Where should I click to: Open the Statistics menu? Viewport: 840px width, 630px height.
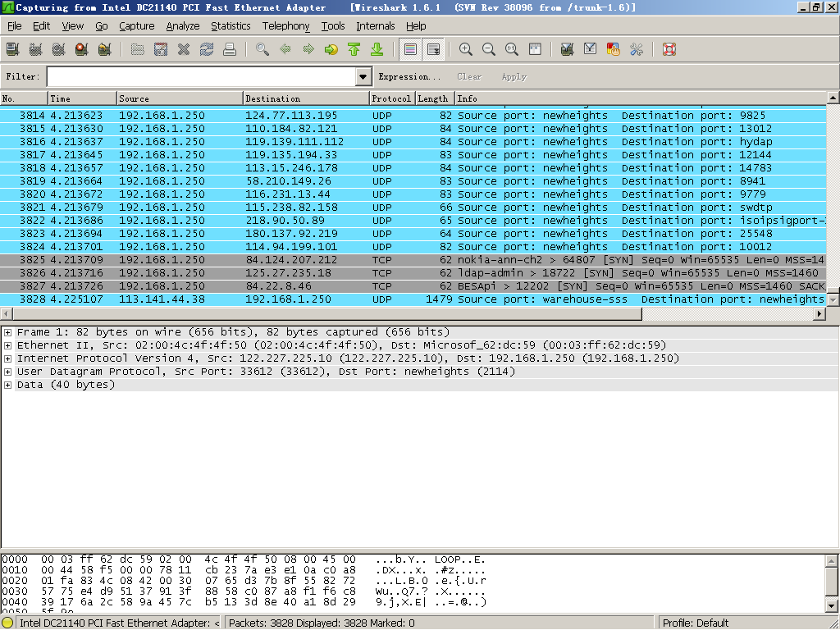point(231,25)
